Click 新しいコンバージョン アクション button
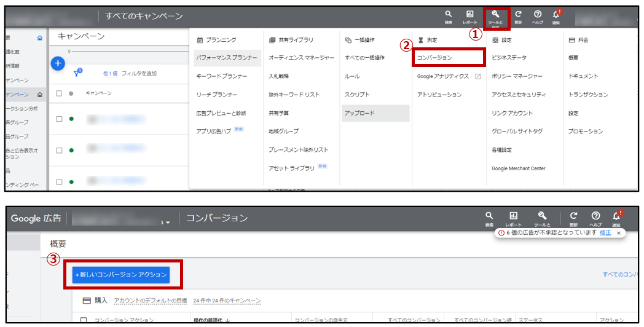Viewport: 644px width, 327px height. [x=121, y=274]
